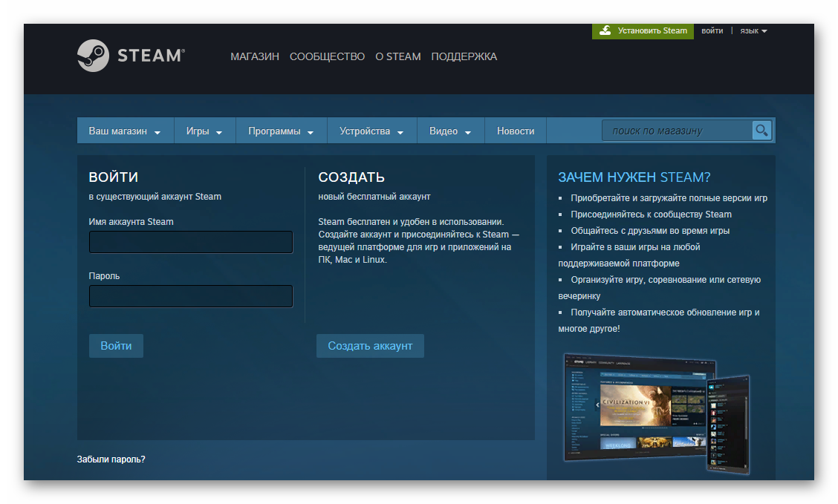The height and width of the screenshot is (504, 838).
Task: Open СООБЩЕСТВО in top navigation
Action: click(x=327, y=56)
